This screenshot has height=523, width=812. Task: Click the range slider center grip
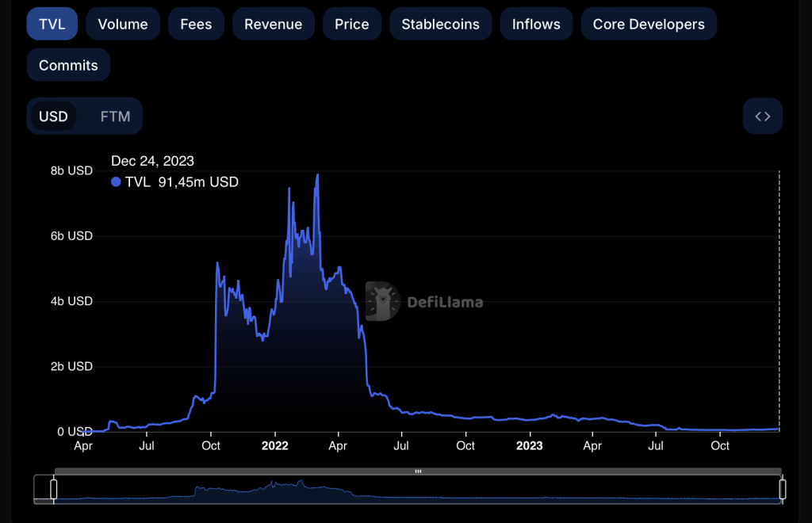pos(418,471)
